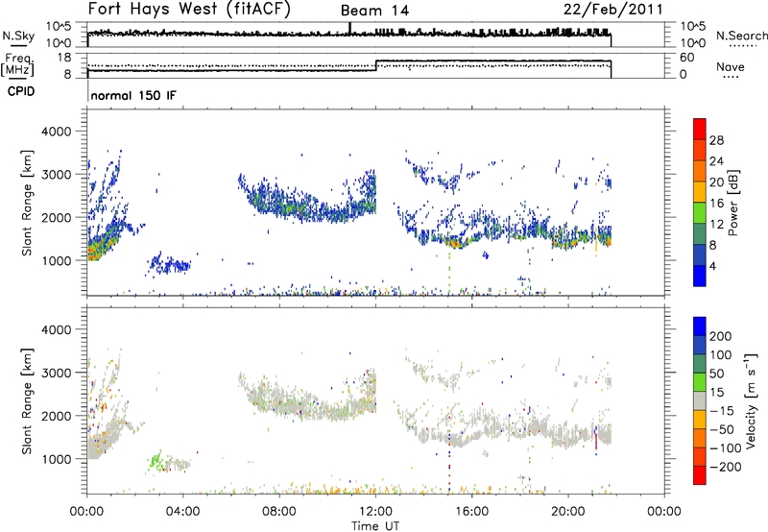768x532 pixels.
Task: Click the 'Fort Hays West (fitACF)' title
Action: 189,9
